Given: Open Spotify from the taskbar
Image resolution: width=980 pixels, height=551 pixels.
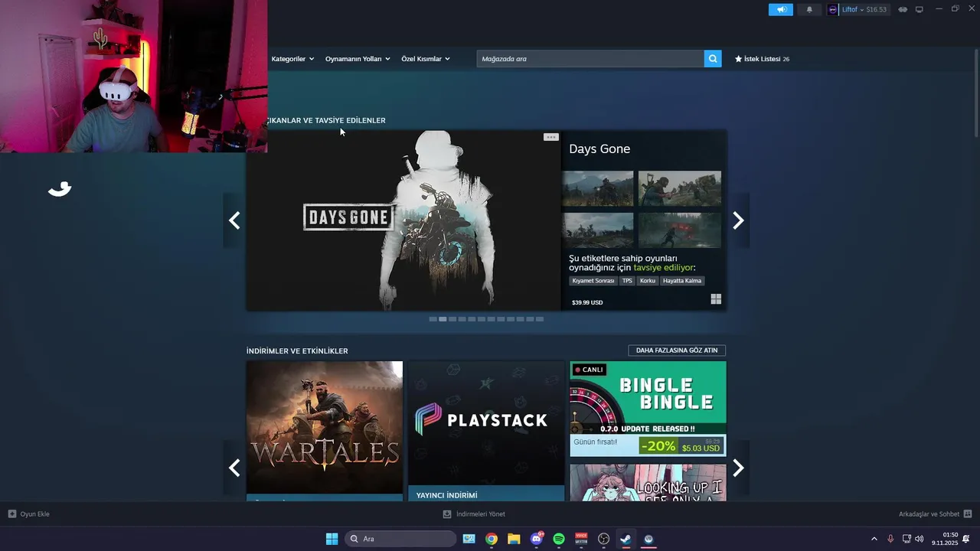Looking at the screenshot, I should pyautogui.click(x=559, y=539).
